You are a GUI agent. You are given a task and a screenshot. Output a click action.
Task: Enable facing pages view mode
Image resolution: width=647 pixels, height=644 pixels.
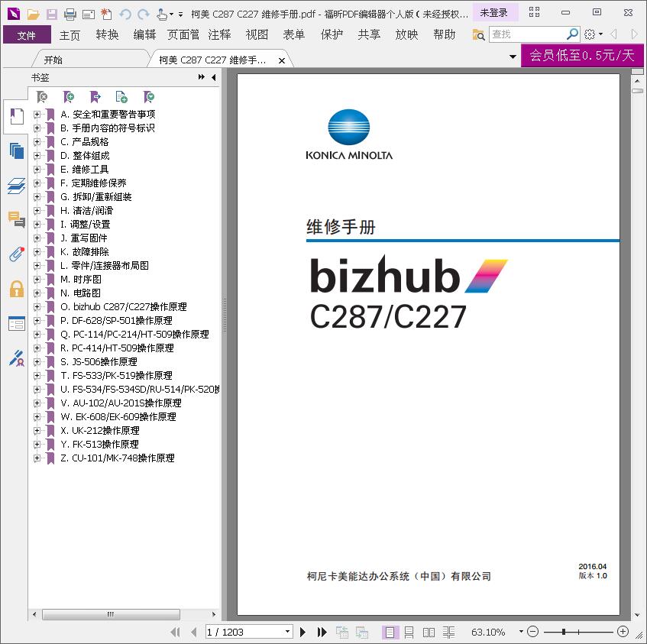[429, 632]
